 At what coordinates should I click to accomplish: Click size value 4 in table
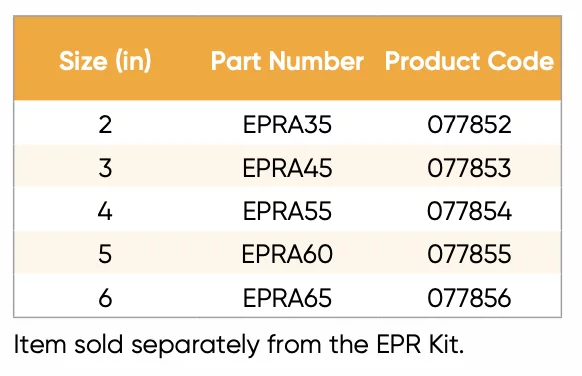(x=105, y=211)
